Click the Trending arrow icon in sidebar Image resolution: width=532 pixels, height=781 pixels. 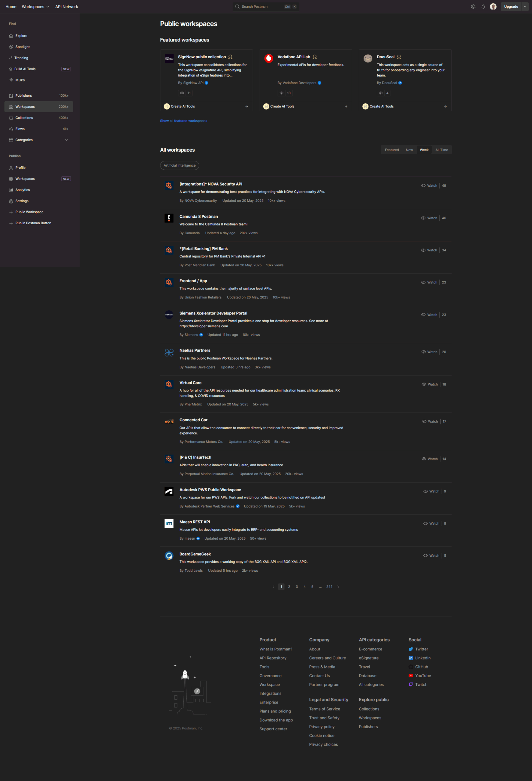11,58
